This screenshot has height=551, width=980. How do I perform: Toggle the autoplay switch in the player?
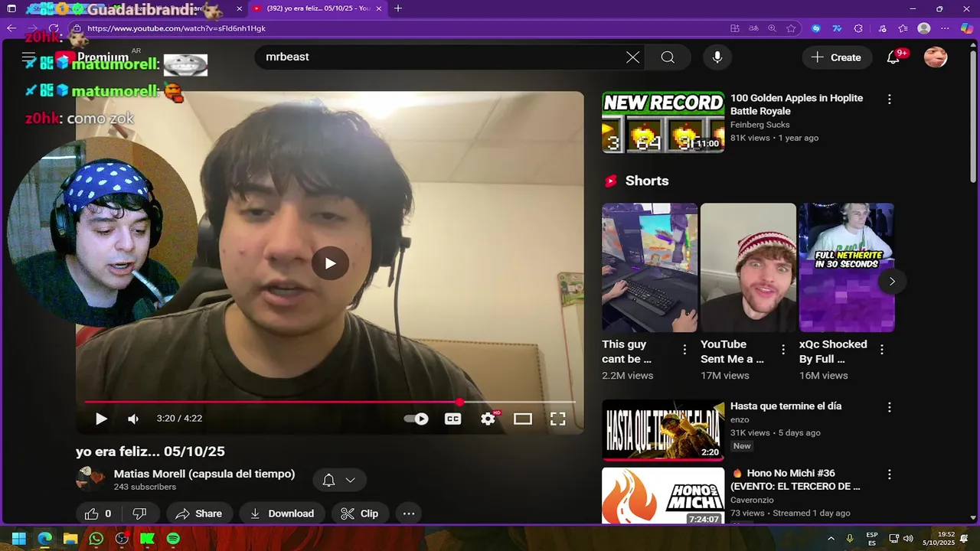(x=416, y=419)
